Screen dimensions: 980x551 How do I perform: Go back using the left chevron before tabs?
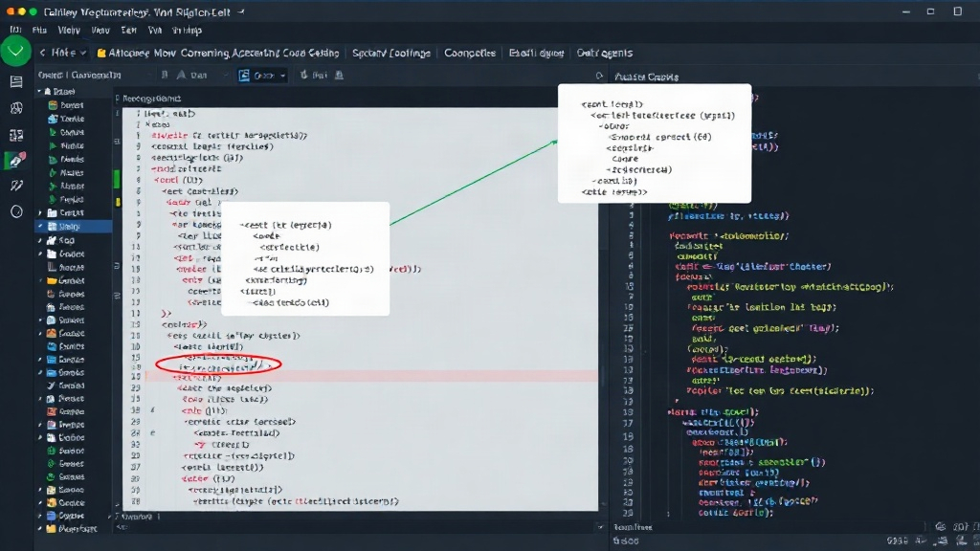pos(42,54)
